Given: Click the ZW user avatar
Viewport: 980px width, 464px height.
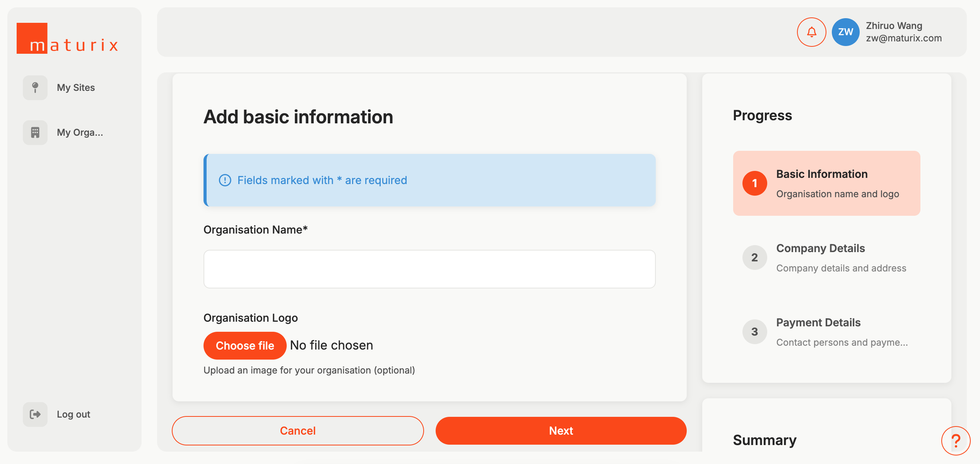Looking at the screenshot, I should tap(845, 32).
